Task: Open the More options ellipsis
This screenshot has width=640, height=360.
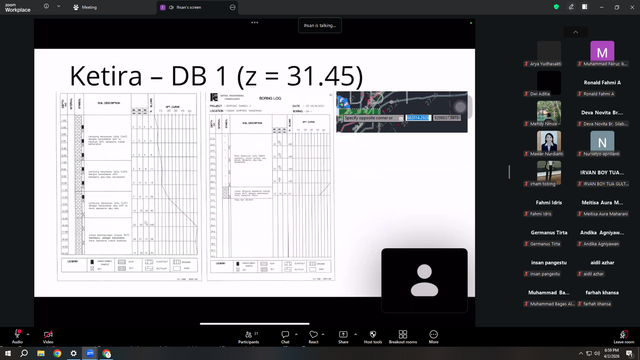Action: 433,337
